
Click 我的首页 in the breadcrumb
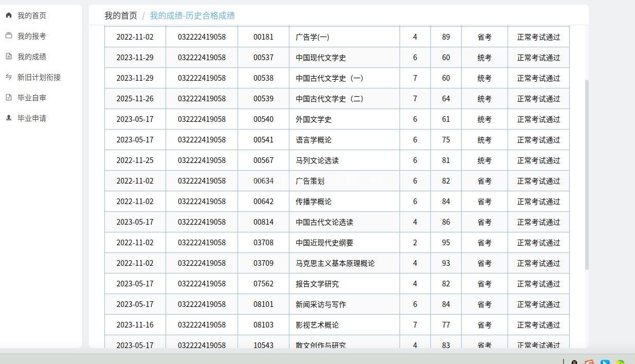tap(121, 15)
